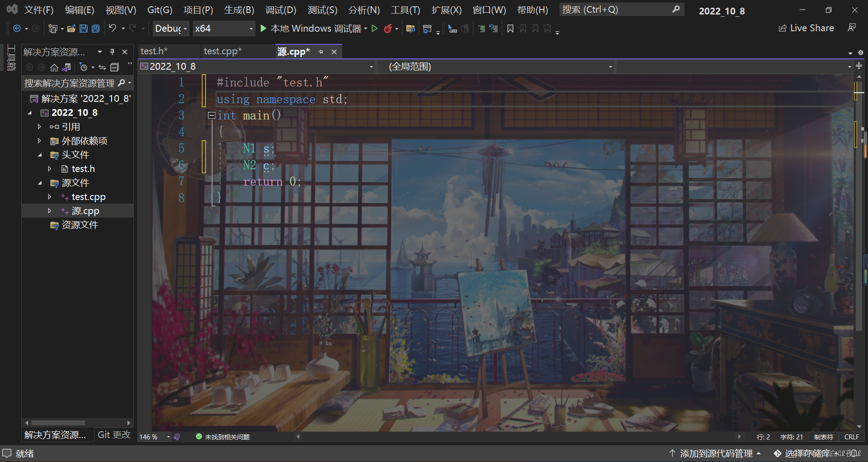
Task: Click 添加到源代码管理 in status bar
Action: click(x=715, y=453)
